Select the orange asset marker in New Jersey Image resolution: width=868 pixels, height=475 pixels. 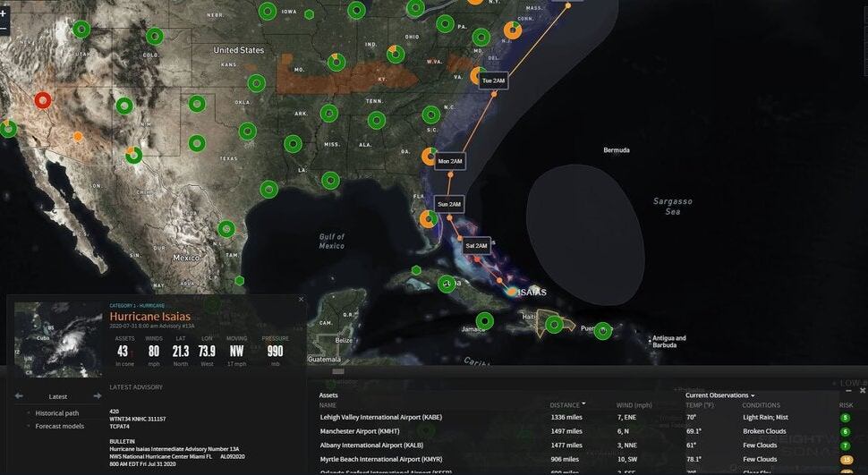pyautogui.click(x=513, y=30)
